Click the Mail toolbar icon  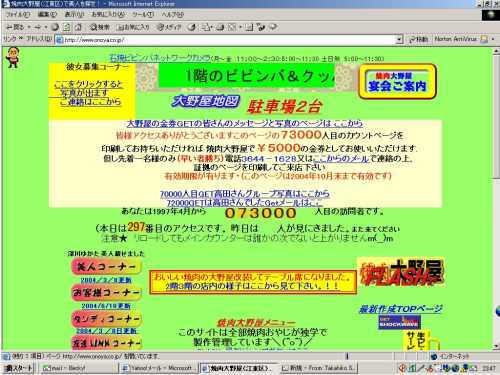(x=206, y=27)
